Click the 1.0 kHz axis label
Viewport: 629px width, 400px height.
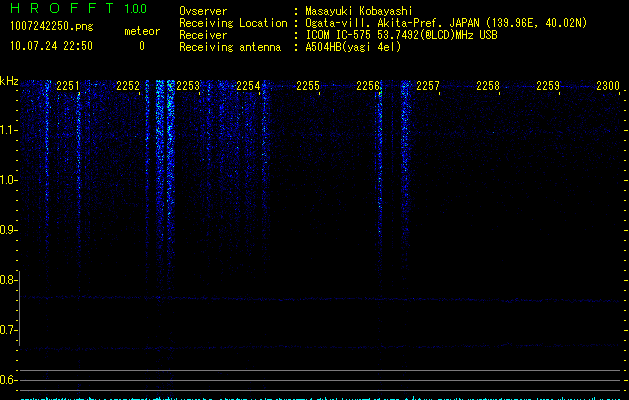pyautogui.click(x=8, y=180)
